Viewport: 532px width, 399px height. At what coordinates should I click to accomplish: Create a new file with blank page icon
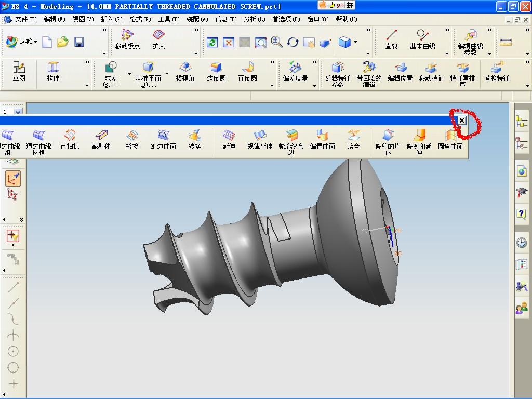(47, 42)
